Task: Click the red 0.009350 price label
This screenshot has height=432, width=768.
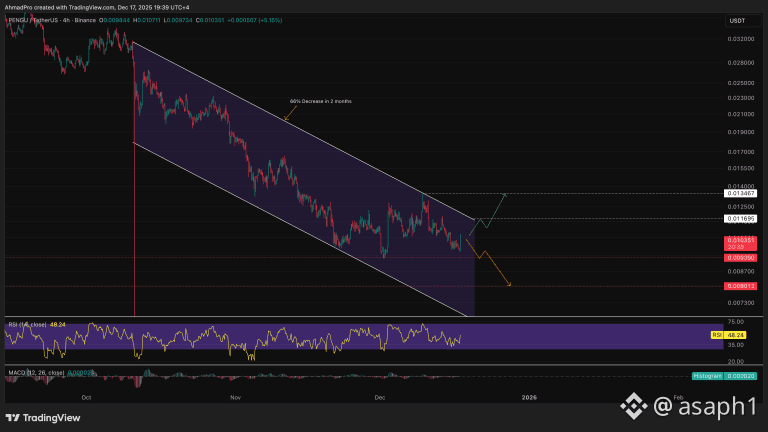Action: click(740, 257)
